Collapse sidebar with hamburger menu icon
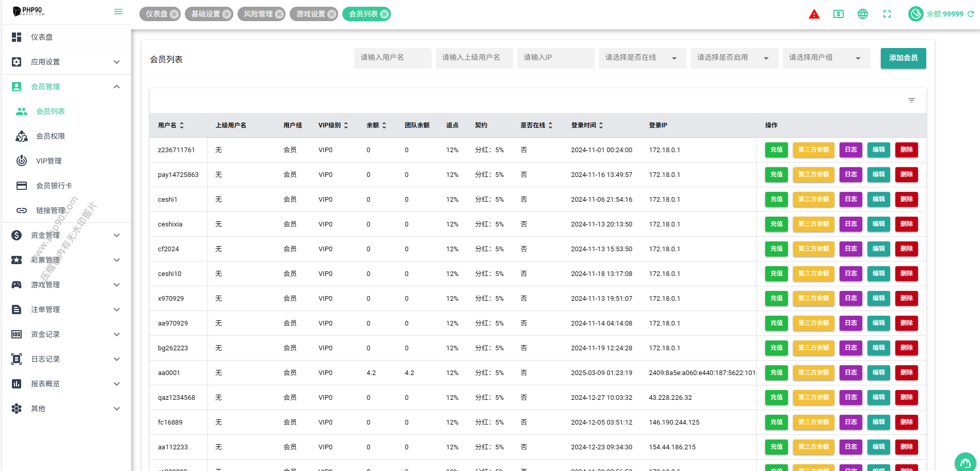 point(118,12)
